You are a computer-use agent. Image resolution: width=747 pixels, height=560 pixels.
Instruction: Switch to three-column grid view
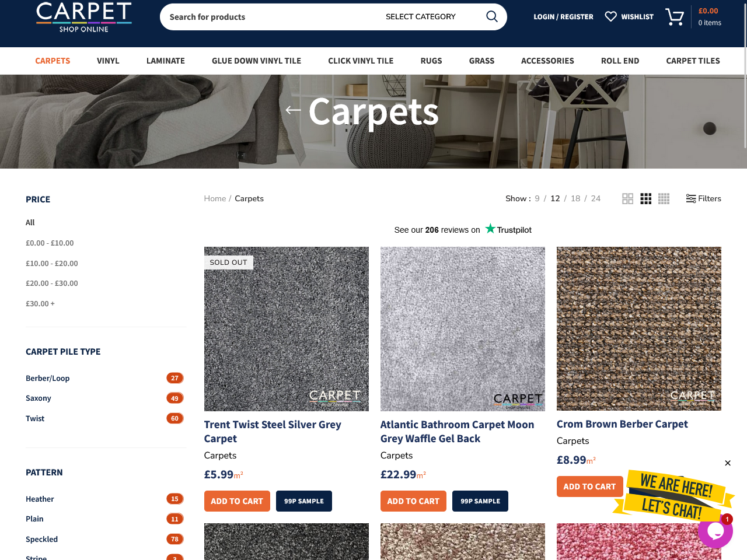point(645,199)
